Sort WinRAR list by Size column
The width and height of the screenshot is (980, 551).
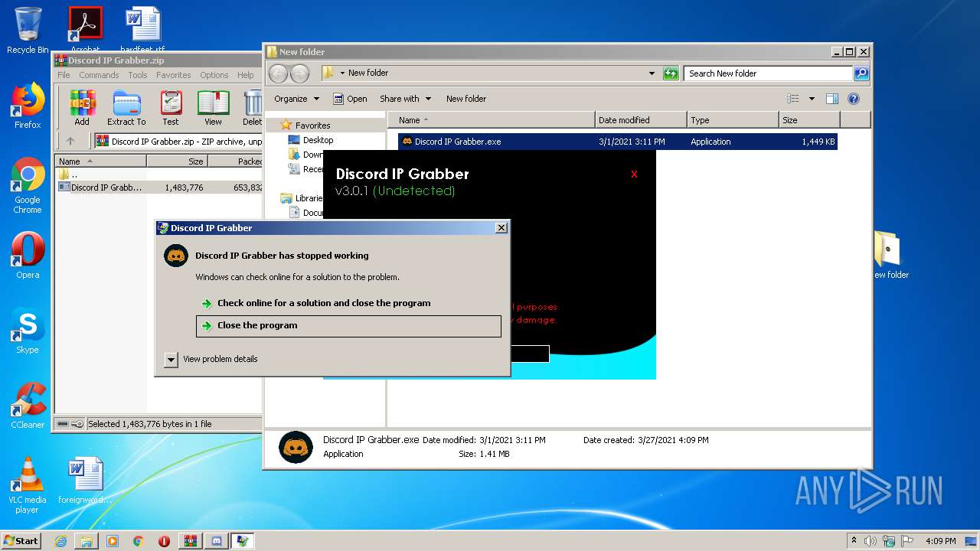pos(177,161)
